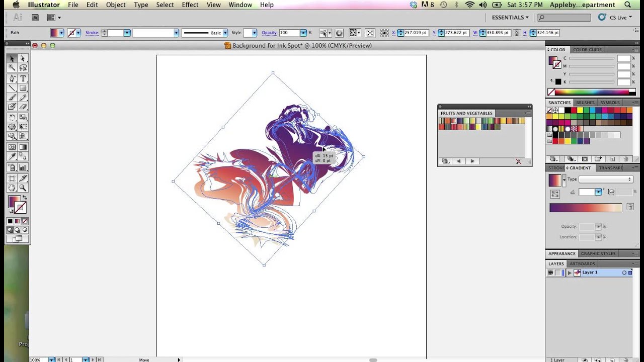Switch to the Color Guide tab
Viewport: 644px width, 362px height.
[x=587, y=50]
